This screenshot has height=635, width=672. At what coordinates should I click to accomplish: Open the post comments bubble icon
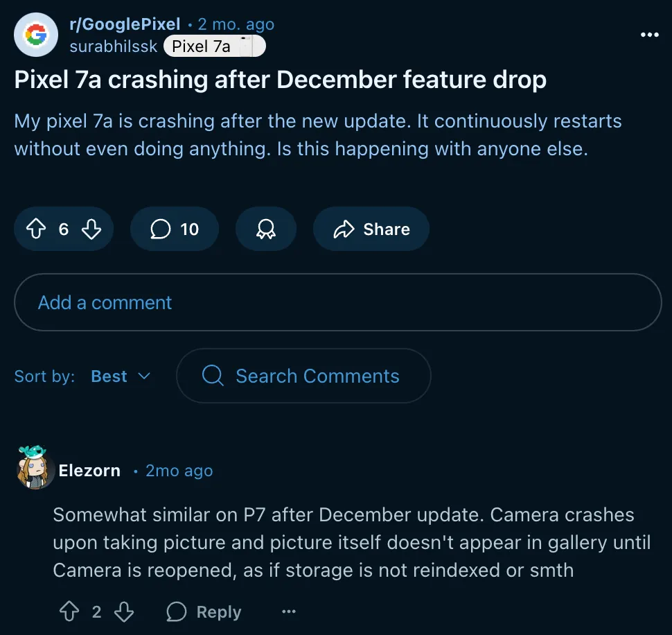(161, 229)
